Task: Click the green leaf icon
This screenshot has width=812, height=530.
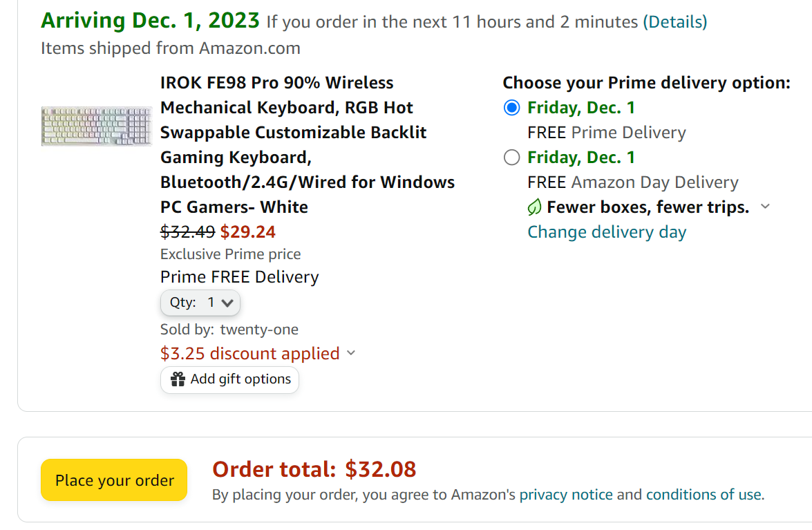Action: click(534, 207)
